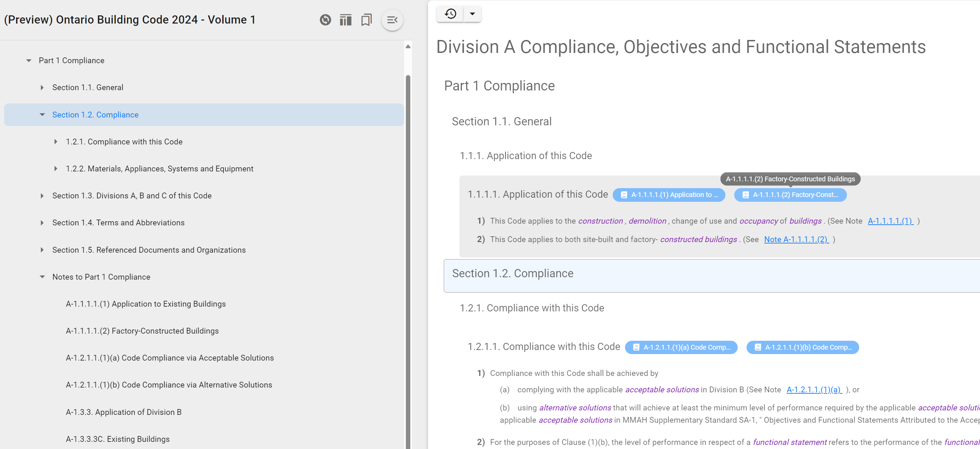Click the defined term 'demolition'
This screenshot has height=449, width=980.
point(648,221)
